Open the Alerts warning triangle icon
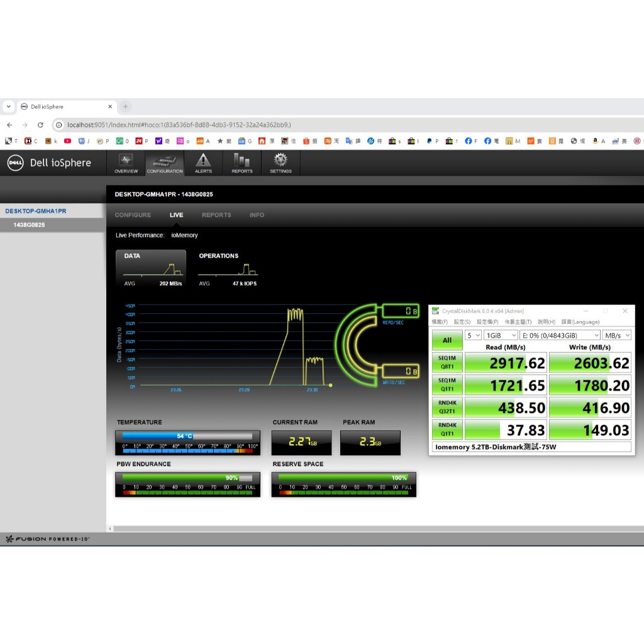 coord(203,163)
